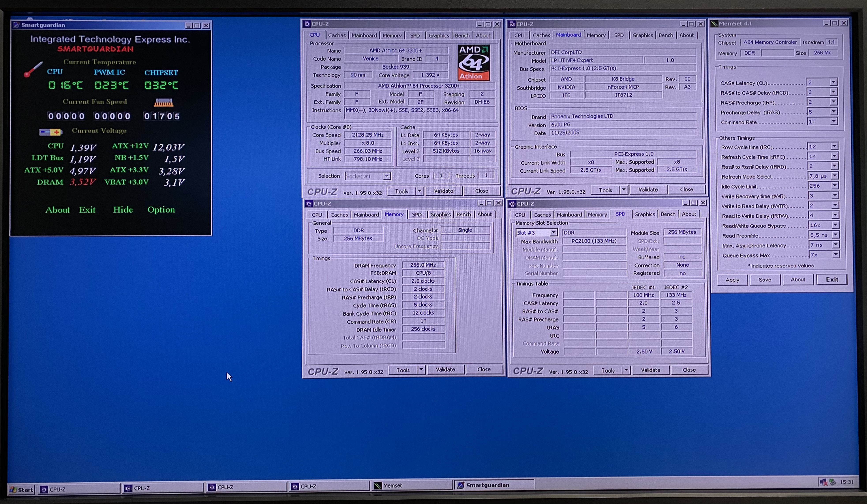Select SPD tab in CPU-Z CPU window
The image size is (867, 504).
[x=415, y=35]
